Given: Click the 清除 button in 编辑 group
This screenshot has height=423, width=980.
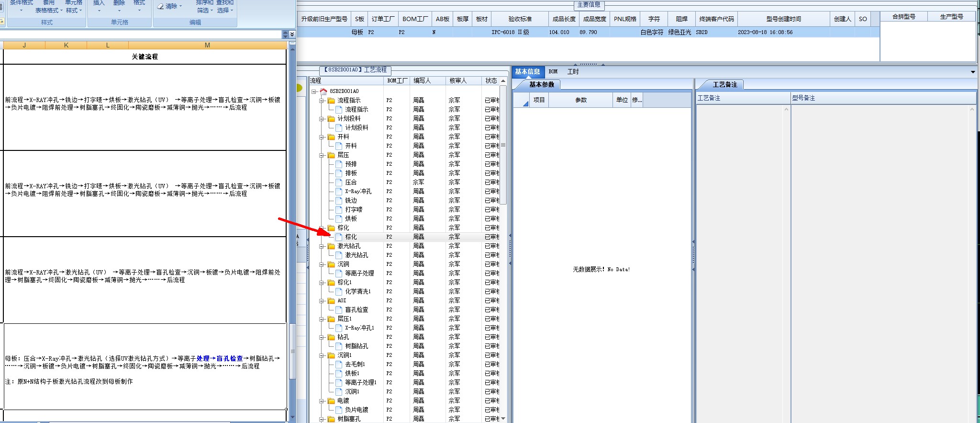Looking at the screenshot, I should point(170,6).
